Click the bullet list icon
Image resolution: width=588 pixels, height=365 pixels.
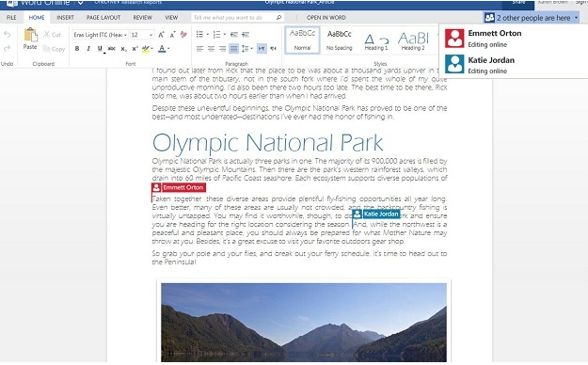199,35
